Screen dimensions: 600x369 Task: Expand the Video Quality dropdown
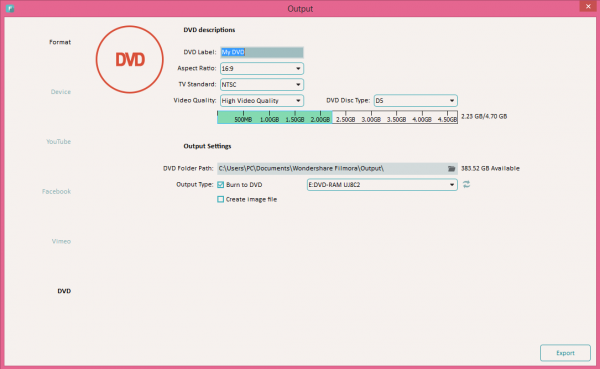[262, 101]
